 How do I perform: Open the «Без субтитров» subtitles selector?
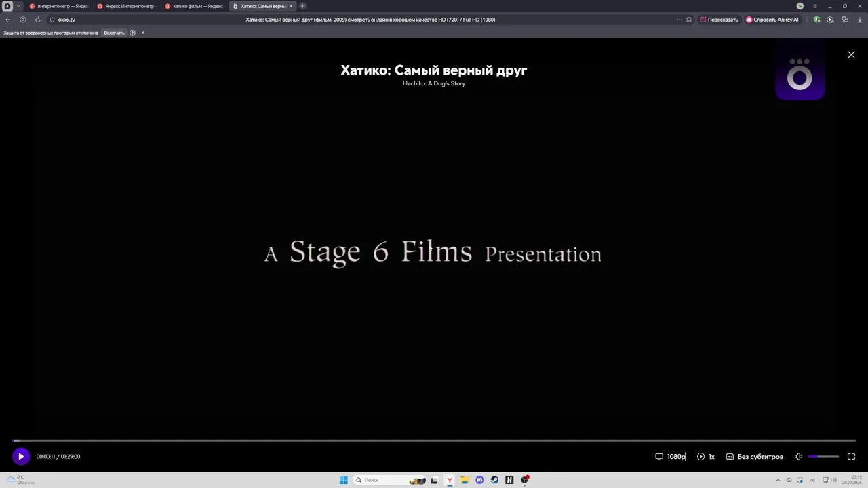coord(754,457)
